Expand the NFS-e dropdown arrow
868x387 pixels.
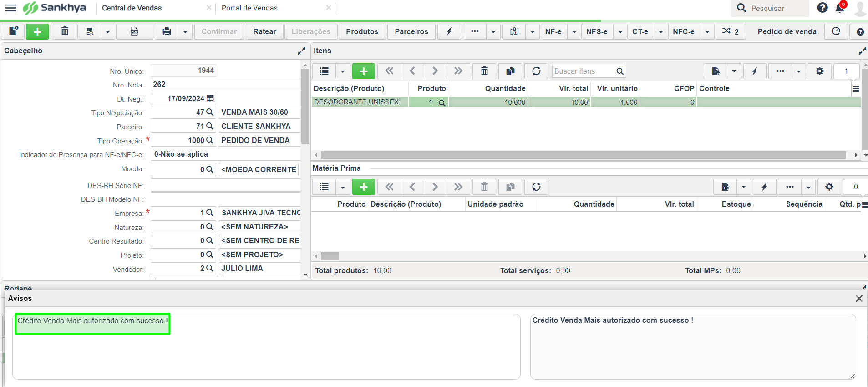pyautogui.click(x=620, y=31)
